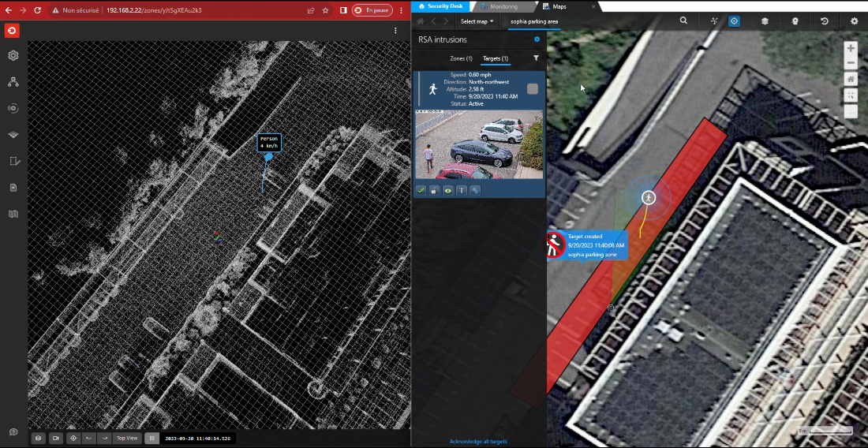The image size is (868, 448).
Task: Click the map home view button
Action: 851,80
